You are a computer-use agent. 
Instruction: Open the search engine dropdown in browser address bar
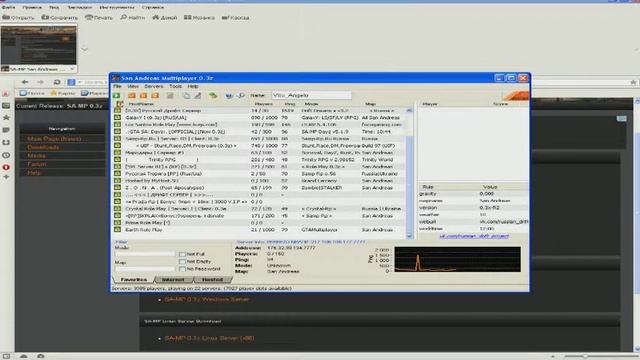[80, 82]
